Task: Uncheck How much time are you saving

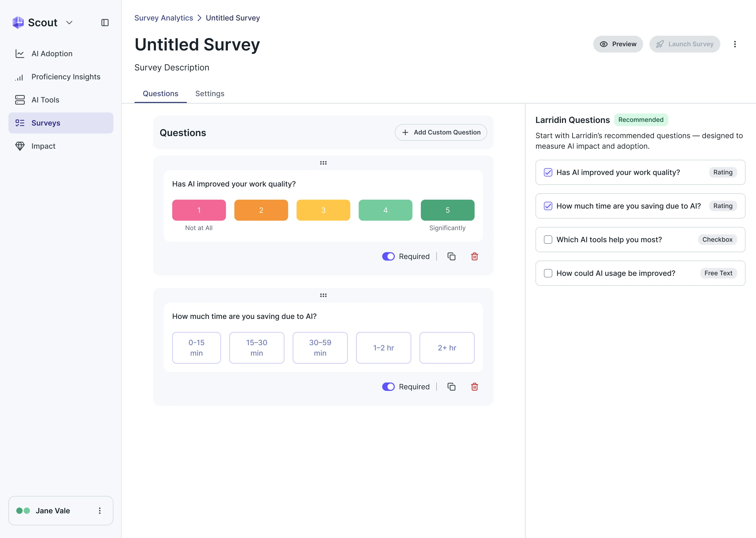Action: [x=548, y=206]
